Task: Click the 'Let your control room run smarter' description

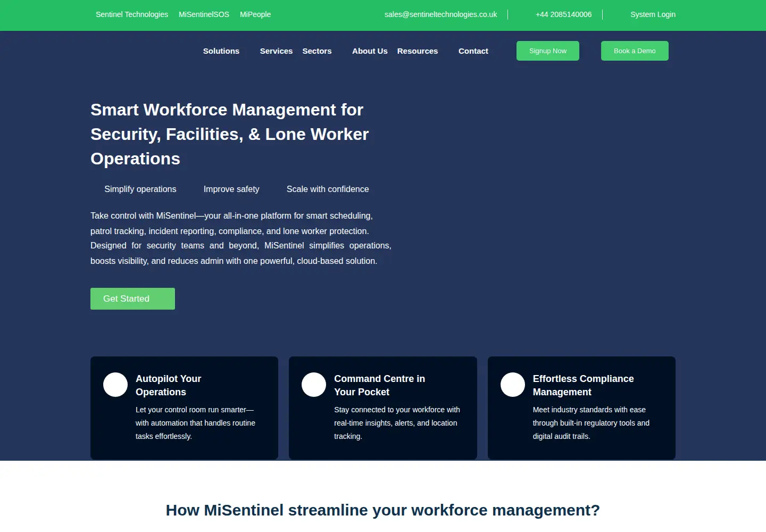Action: (x=195, y=423)
